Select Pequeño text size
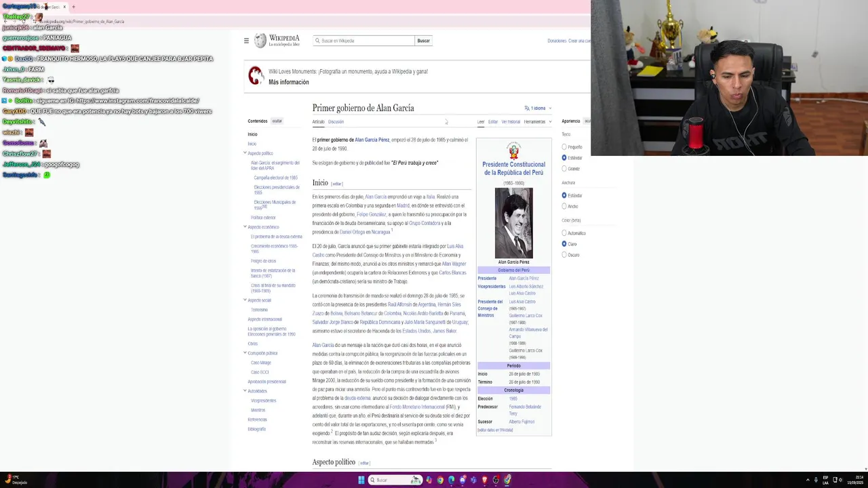This screenshot has width=868, height=488. click(564, 147)
